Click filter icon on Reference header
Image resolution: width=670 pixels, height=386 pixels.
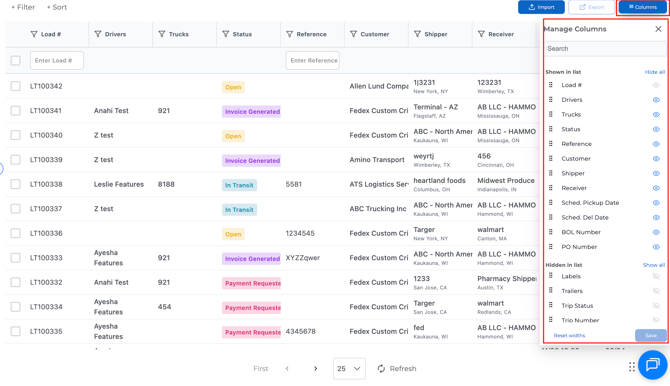290,34
